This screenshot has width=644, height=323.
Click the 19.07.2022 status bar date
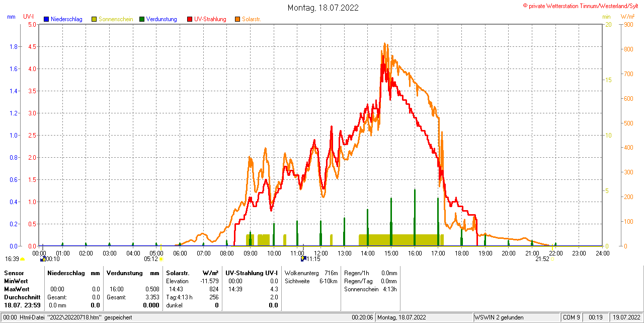(x=626, y=317)
